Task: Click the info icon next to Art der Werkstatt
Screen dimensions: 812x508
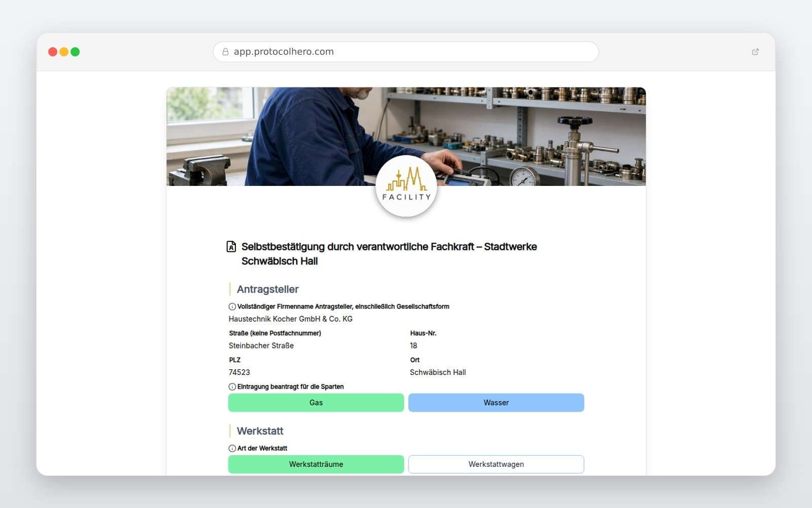Action: point(232,449)
